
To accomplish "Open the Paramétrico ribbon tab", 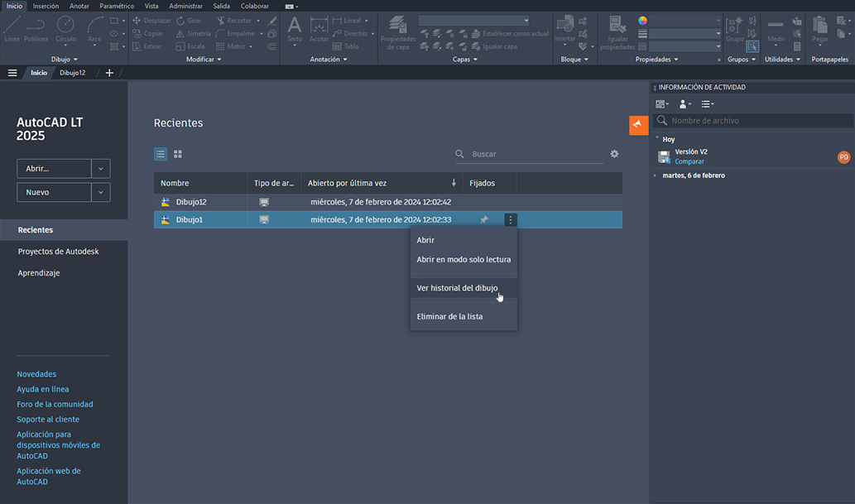I will click(x=117, y=6).
